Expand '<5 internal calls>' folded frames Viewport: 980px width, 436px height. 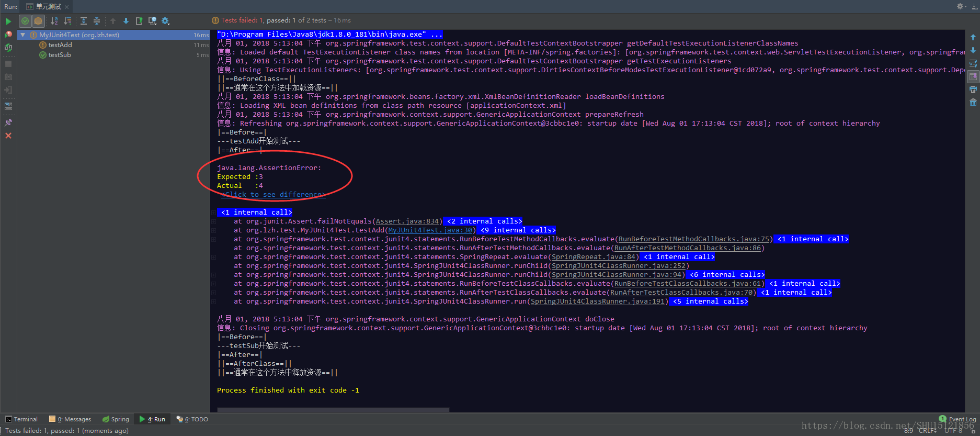(709, 301)
